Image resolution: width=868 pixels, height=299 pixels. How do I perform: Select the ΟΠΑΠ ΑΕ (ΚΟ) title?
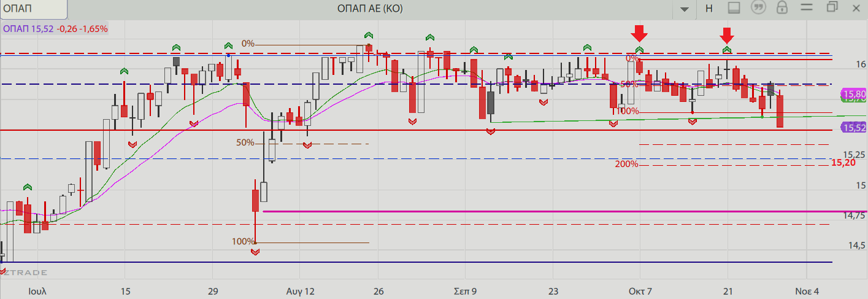[x=370, y=8]
